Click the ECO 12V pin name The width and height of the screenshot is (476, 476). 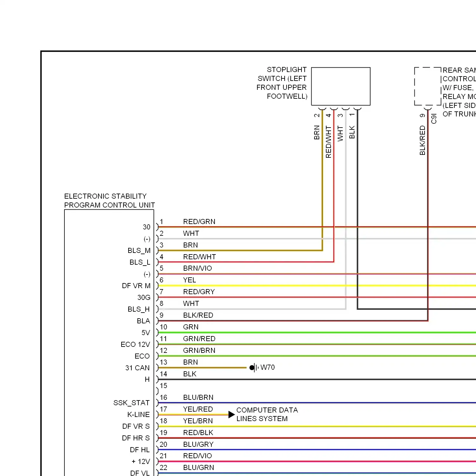[135, 344]
